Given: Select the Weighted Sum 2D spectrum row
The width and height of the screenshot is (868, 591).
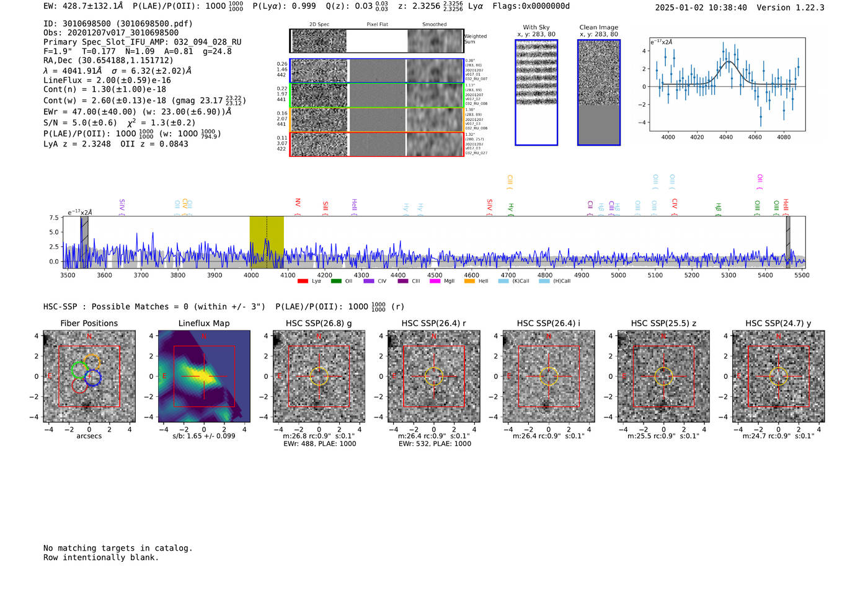Looking at the screenshot, I should click(376, 41).
